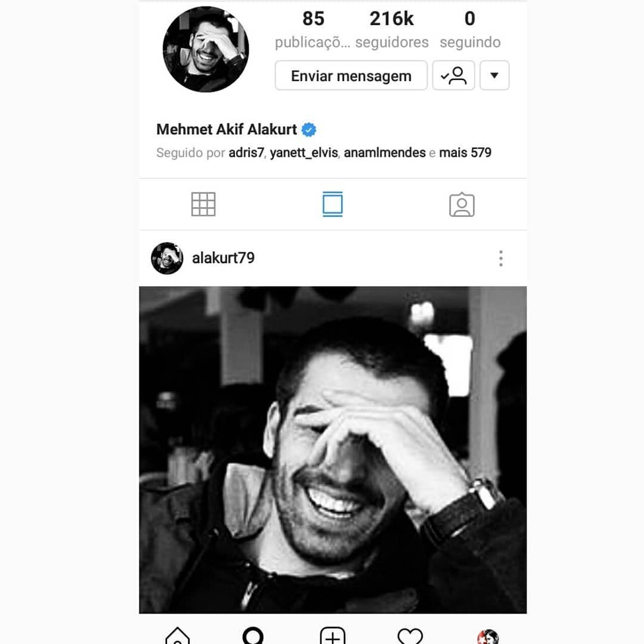This screenshot has width=644, height=644.
Task: Open the 216k seguidores list
Action: pos(392,30)
